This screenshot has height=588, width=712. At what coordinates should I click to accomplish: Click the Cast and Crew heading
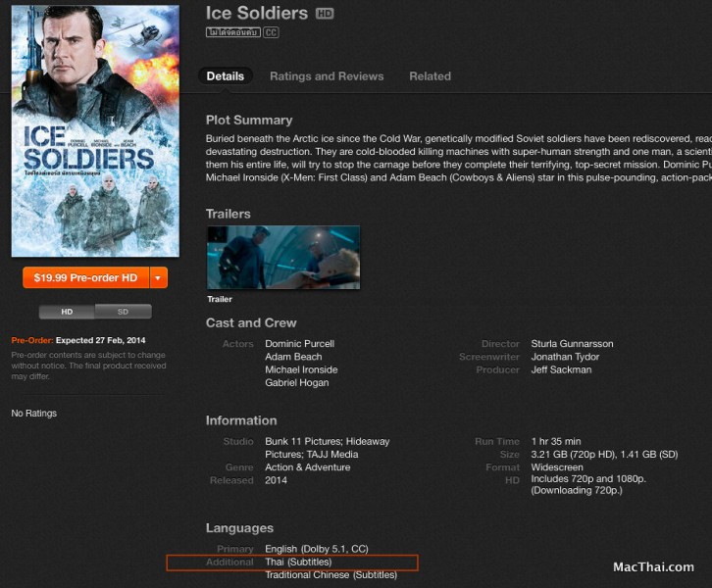251,323
